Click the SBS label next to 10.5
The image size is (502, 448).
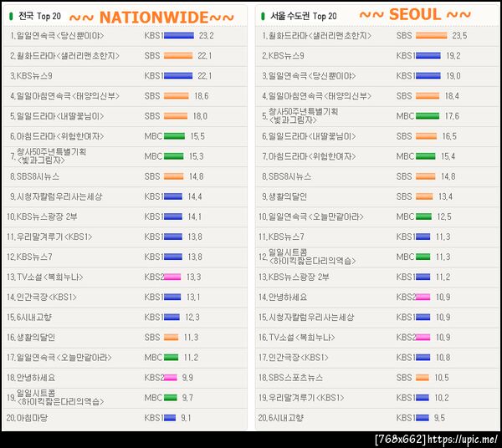(x=404, y=378)
